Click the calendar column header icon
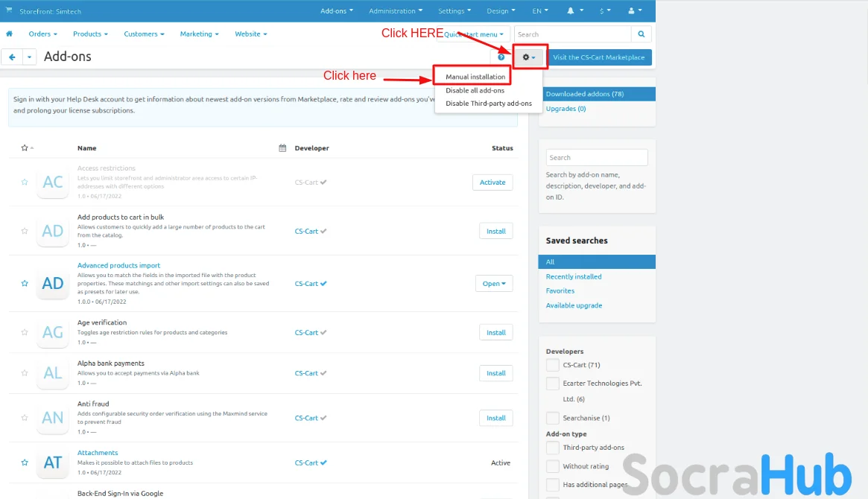 click(282, 147)
